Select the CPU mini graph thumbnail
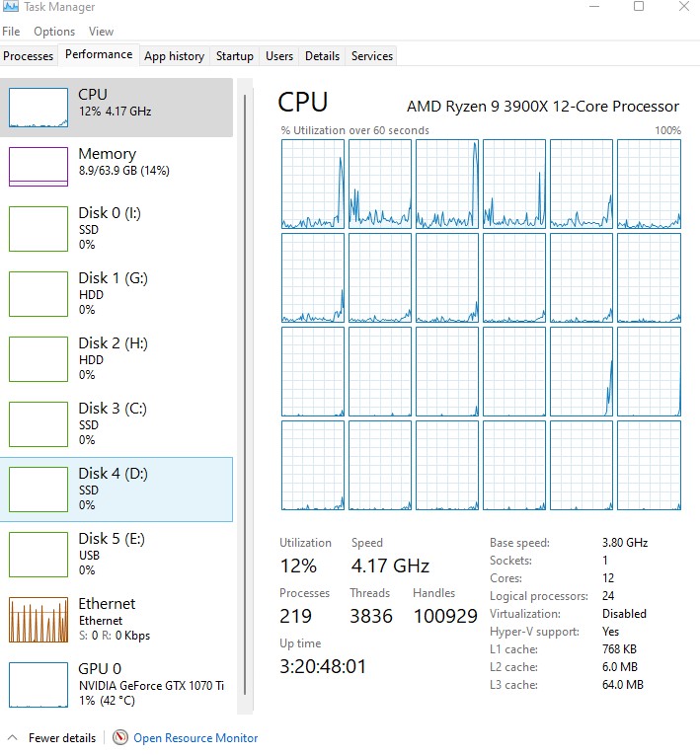Viewport: 700px width, 755px height. (39, 108)
